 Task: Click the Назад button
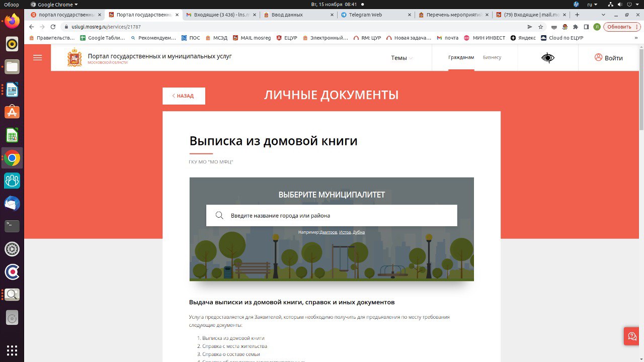click(184, 96)
